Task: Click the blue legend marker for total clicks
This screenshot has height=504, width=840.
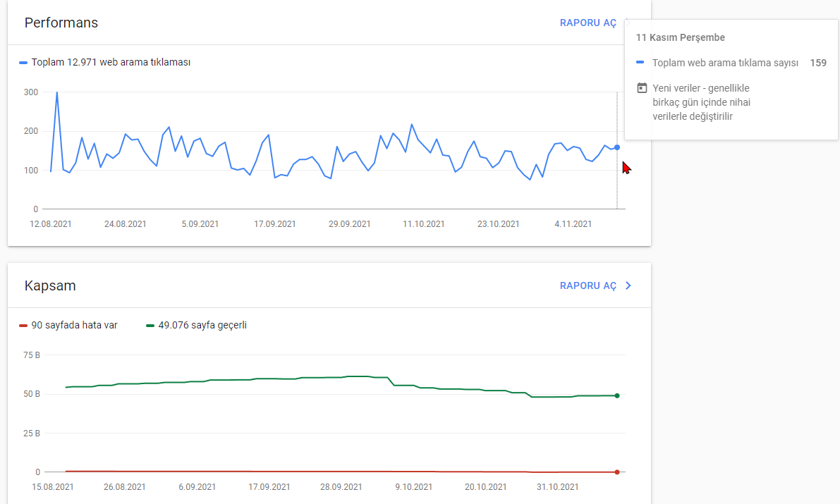Action: tap(23, 63)
